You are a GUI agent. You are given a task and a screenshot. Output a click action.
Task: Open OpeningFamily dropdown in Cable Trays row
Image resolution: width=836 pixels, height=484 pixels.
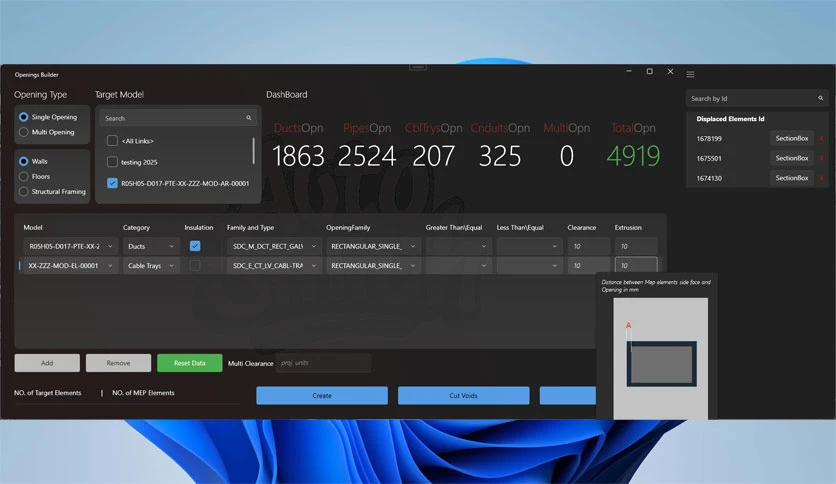373,265
